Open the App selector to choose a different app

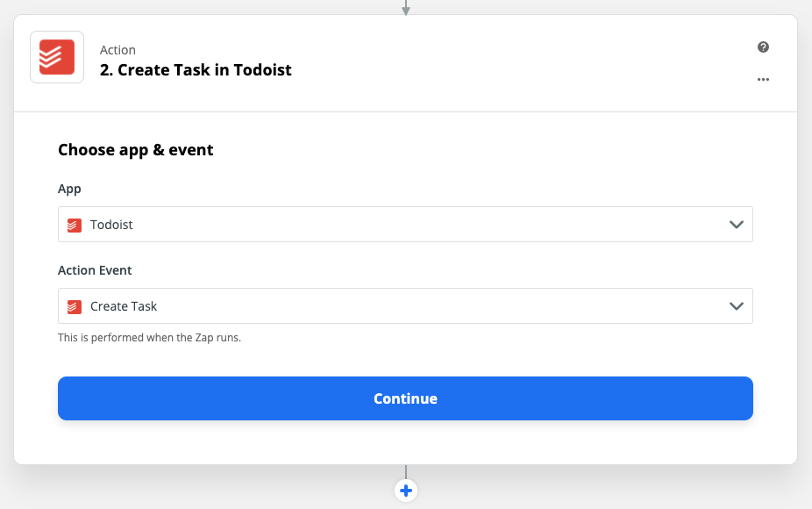(405, 225)
